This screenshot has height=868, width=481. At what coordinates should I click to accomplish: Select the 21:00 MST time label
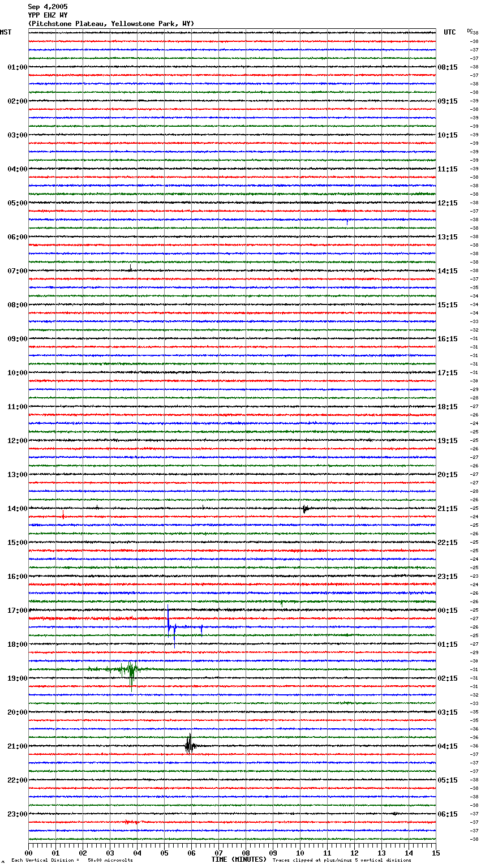pos(18,746)
